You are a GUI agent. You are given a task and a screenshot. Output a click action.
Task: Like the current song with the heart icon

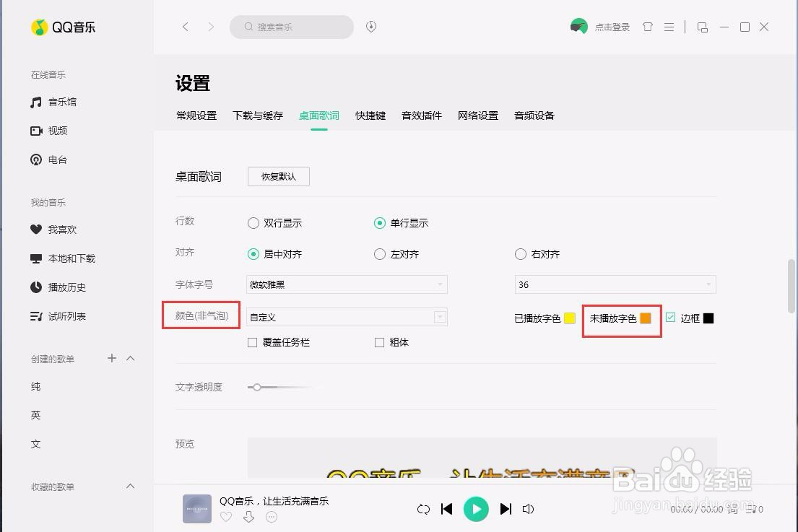[x=226, y=517]
